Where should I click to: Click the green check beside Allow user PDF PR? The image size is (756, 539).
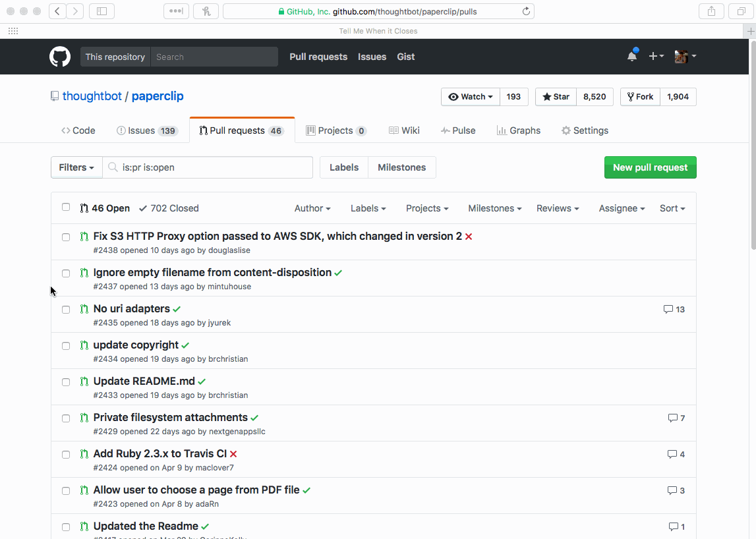pyautogui.click(x=306, y=490)
